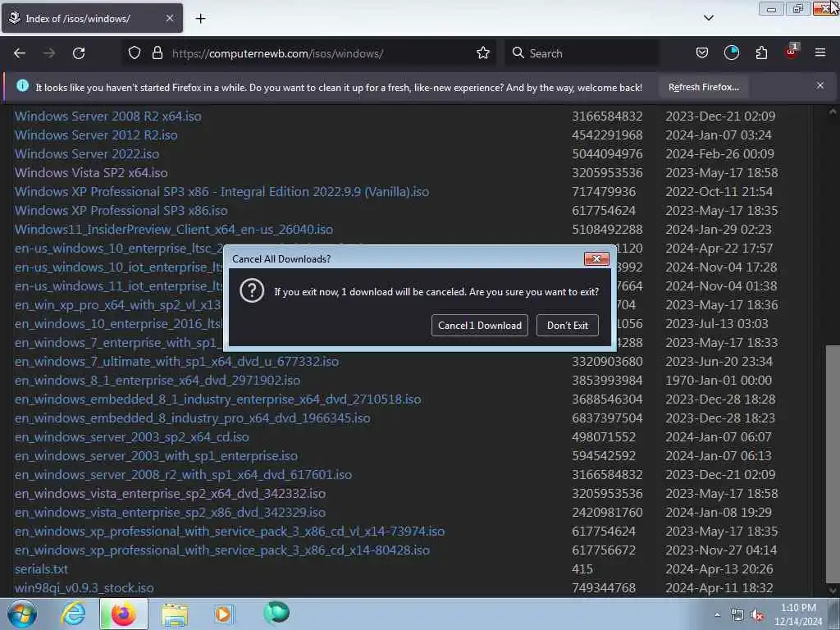840x630 pixels.
Task: Open en_windows_embedded_8_industry_pro_x64_dvd_1966345.iso link
Action: pyautogui.click(x=192, y=418)
